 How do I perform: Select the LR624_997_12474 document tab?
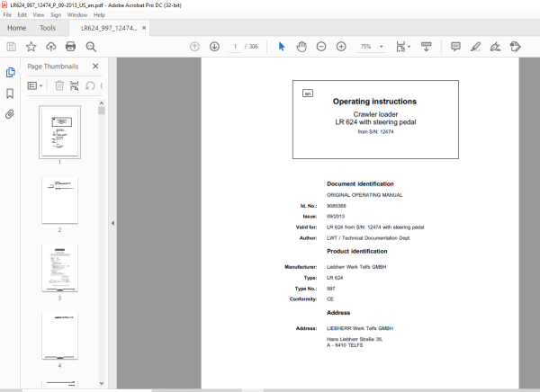[109, 28]
